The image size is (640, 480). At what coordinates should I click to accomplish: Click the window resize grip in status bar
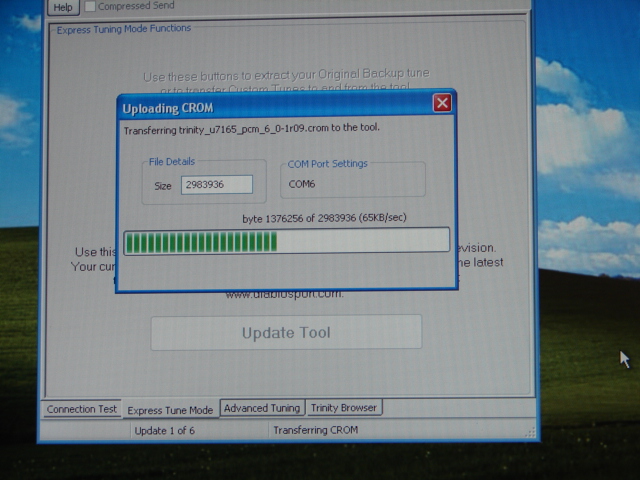click(x=529, y=431)
